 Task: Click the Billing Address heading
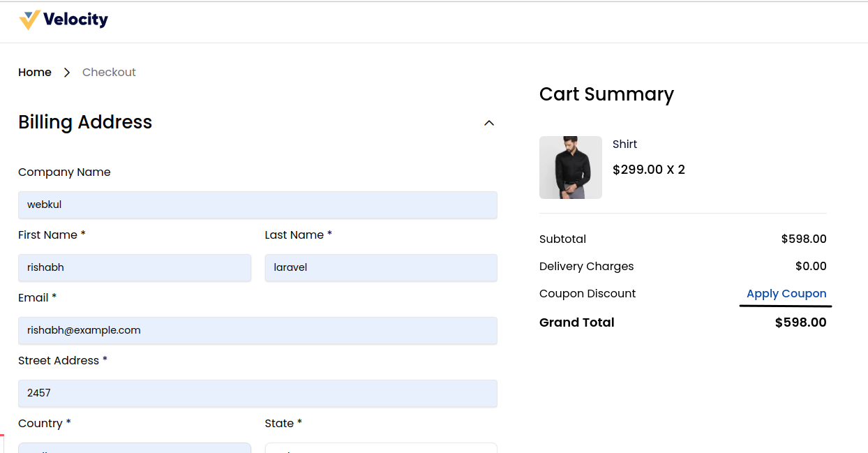click(85, 122)
